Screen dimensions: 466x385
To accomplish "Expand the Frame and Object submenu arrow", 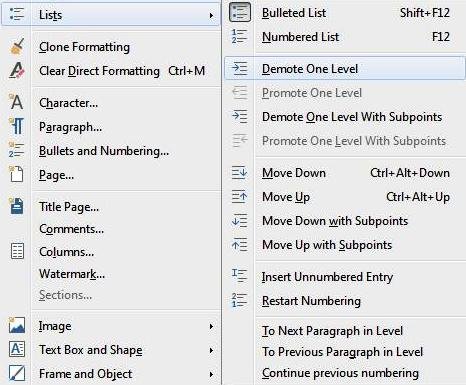I will [211, 374].
